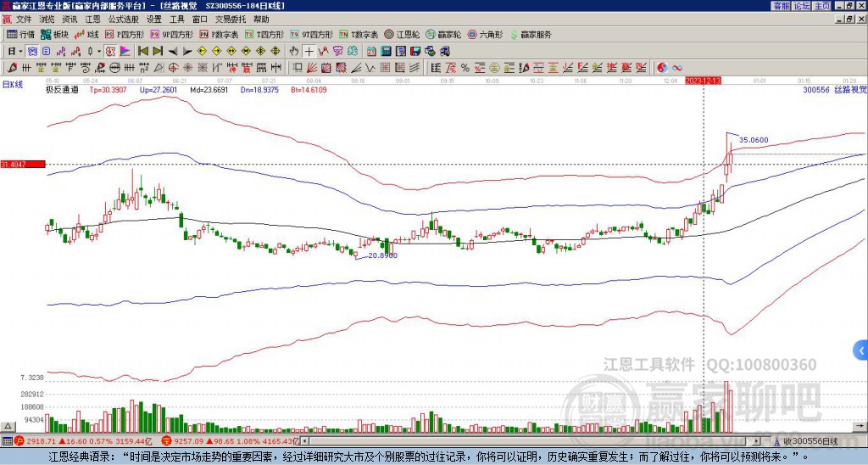Switch to the K线 chart view
This screenshot has height=465, width=868.
pos(87,34)
